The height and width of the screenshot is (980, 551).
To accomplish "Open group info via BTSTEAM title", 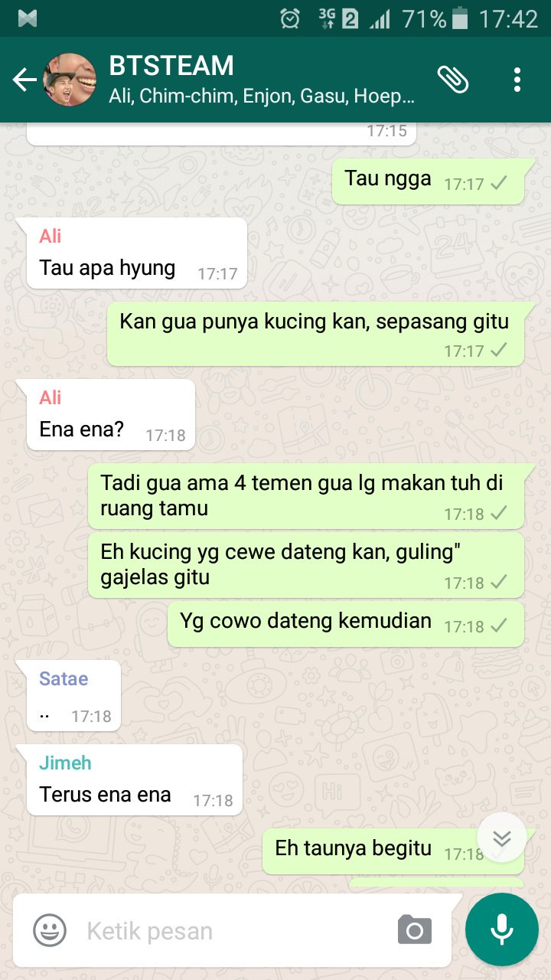I will point(171,66).
